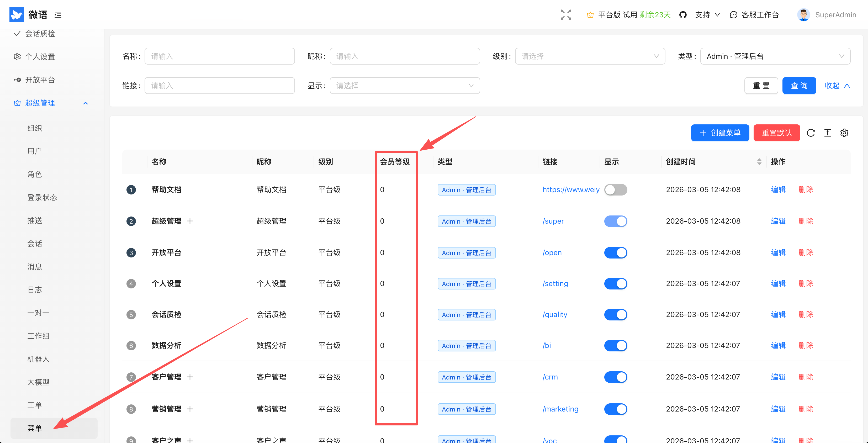Click the 微语 bird logo
The image size is (868, 443).
17,14
